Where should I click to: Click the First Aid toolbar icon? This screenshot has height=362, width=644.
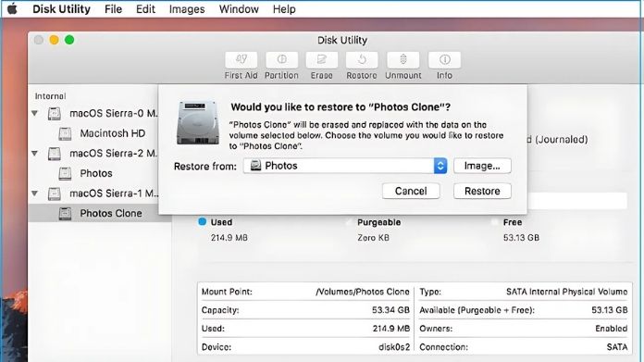click(241, 60)
